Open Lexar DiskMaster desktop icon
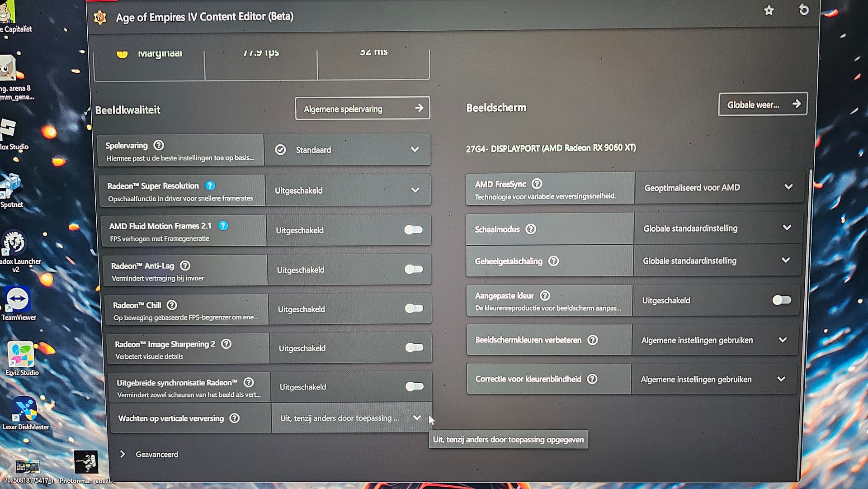Image resolution: width=868 pixels, height=489 pixels. 25,413
